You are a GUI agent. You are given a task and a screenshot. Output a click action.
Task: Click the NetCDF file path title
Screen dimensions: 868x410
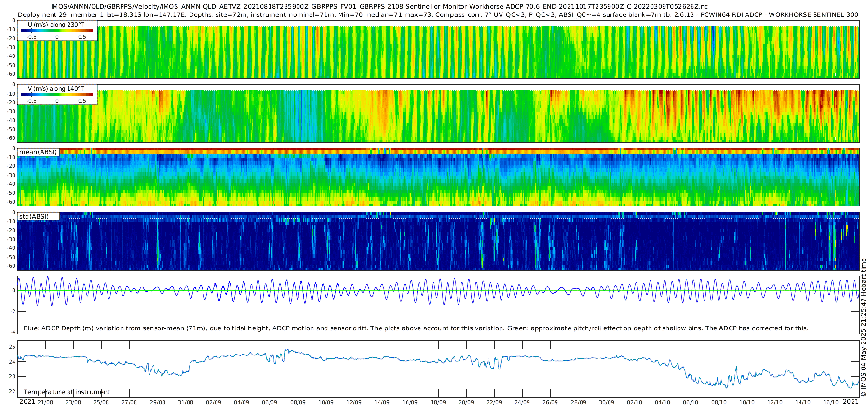click(380, 6)
